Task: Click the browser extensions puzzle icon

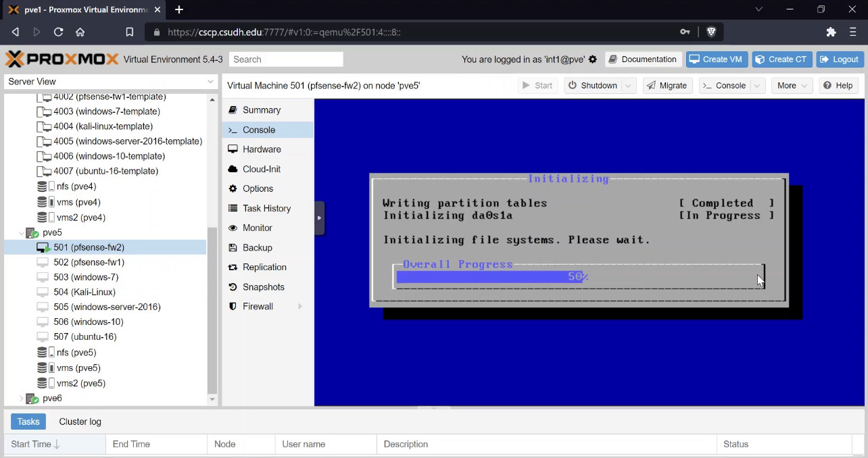Action: [x=831, y=32]
